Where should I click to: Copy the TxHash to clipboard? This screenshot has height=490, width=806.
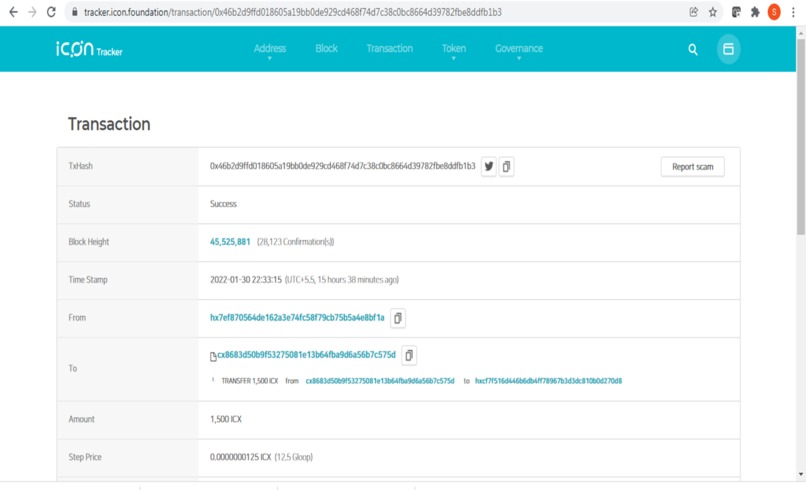[506, 167]
